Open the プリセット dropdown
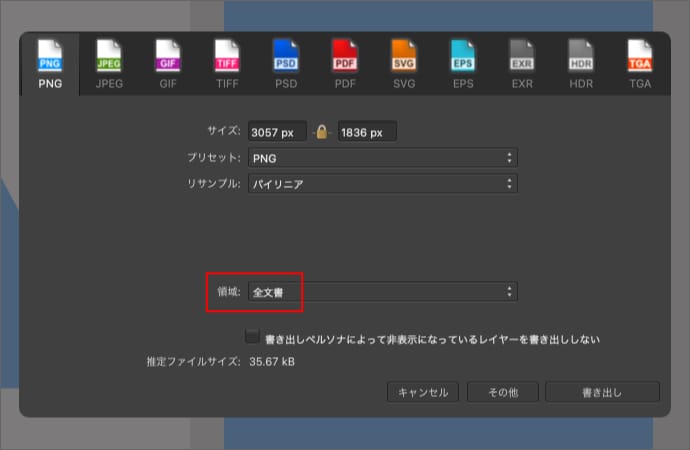This screenshot has height=450, width=690. pyautogui.click(x=382, y=158)
